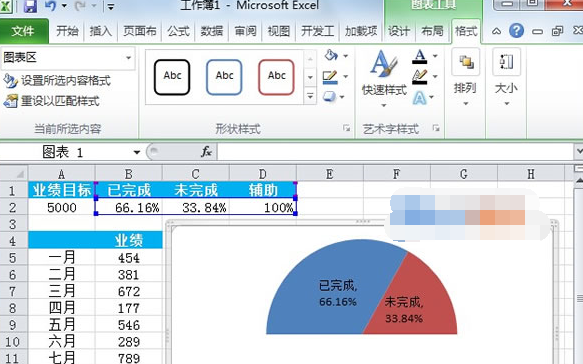Select the 业绩目标 header cell

62,190
